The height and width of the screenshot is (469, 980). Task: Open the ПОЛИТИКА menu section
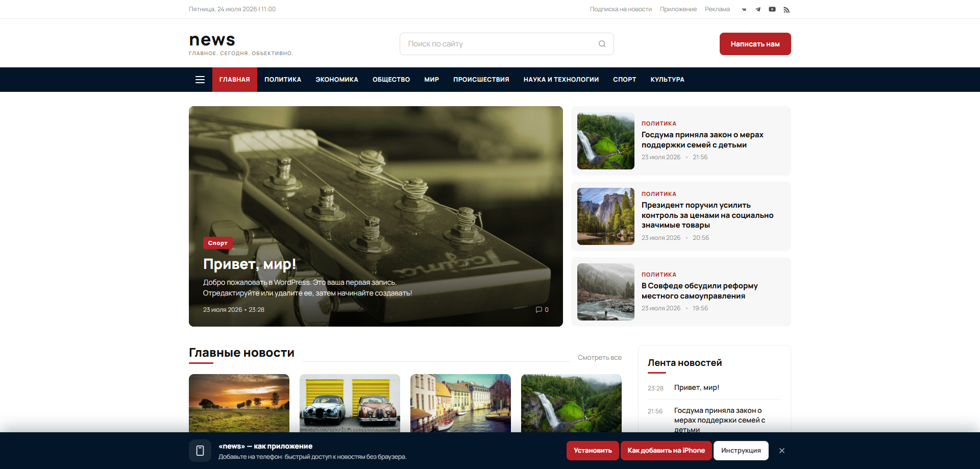pos(283,80)
